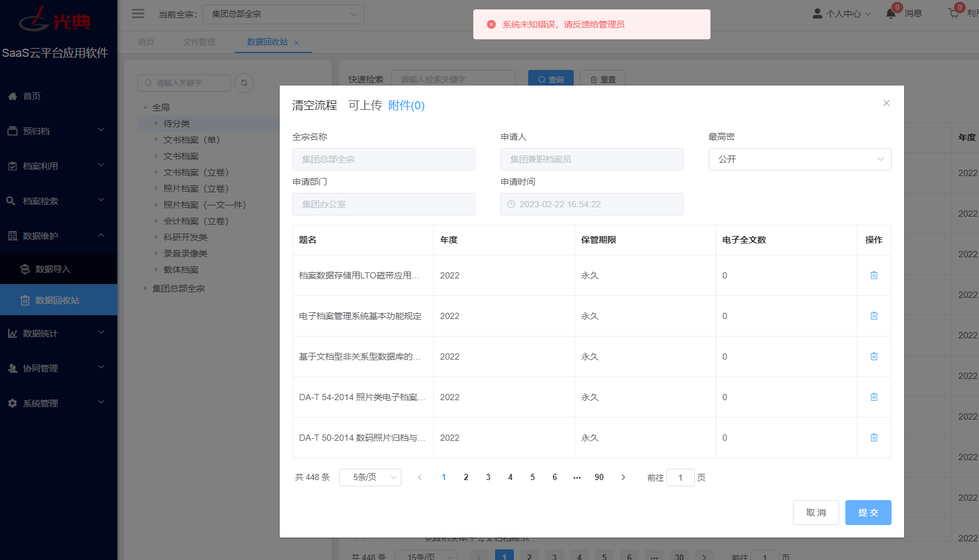This screenshot has width=979, height=560.
Task: Go to page 90 in dialog pagination
Action: tap(599, 478)
